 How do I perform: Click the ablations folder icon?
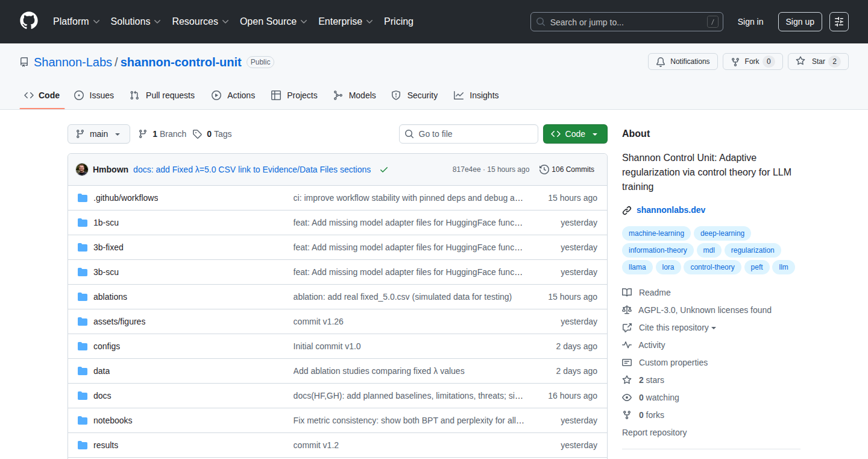pos(83,297)
